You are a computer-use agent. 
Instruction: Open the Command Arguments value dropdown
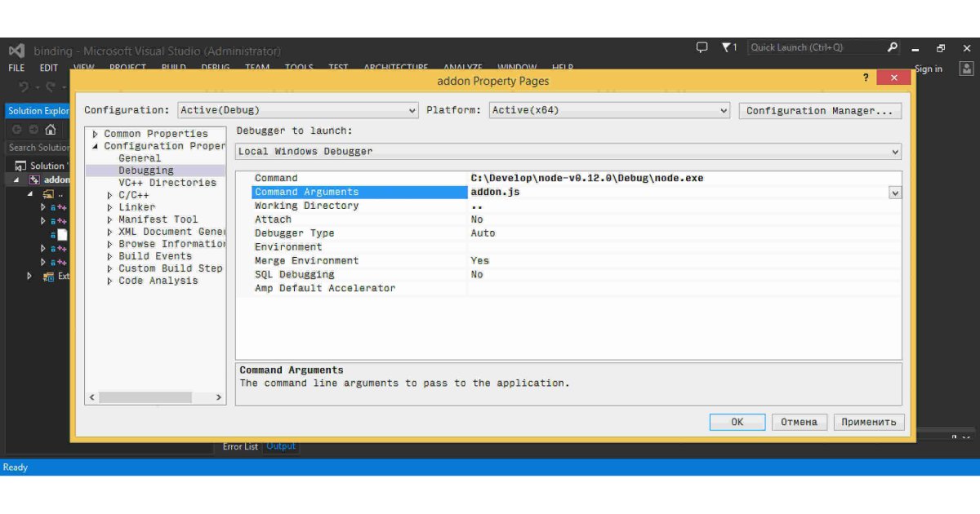pyautogui.click(x=893, y=192)
